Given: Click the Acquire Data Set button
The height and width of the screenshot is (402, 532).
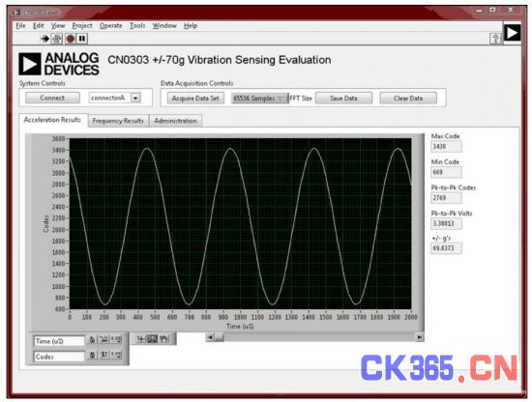Looking at the screenshot, I should [195, 99].
